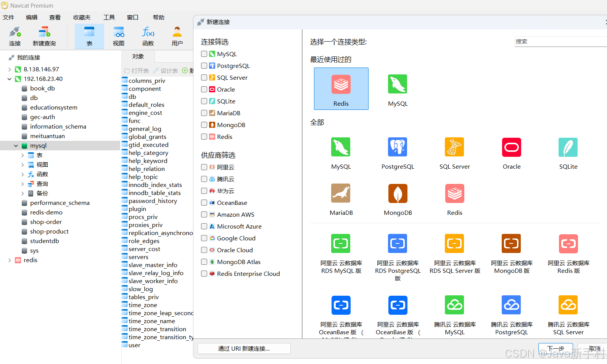607x364 pixels.
Task: Open the 文件 menu
Action: pyautogui.click(x=8, y=17)
